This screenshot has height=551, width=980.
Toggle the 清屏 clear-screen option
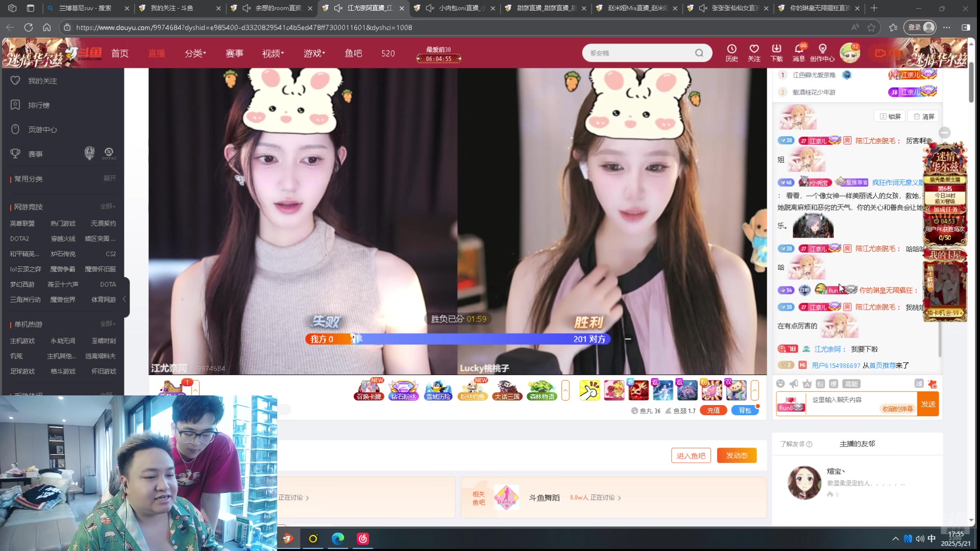924,116
